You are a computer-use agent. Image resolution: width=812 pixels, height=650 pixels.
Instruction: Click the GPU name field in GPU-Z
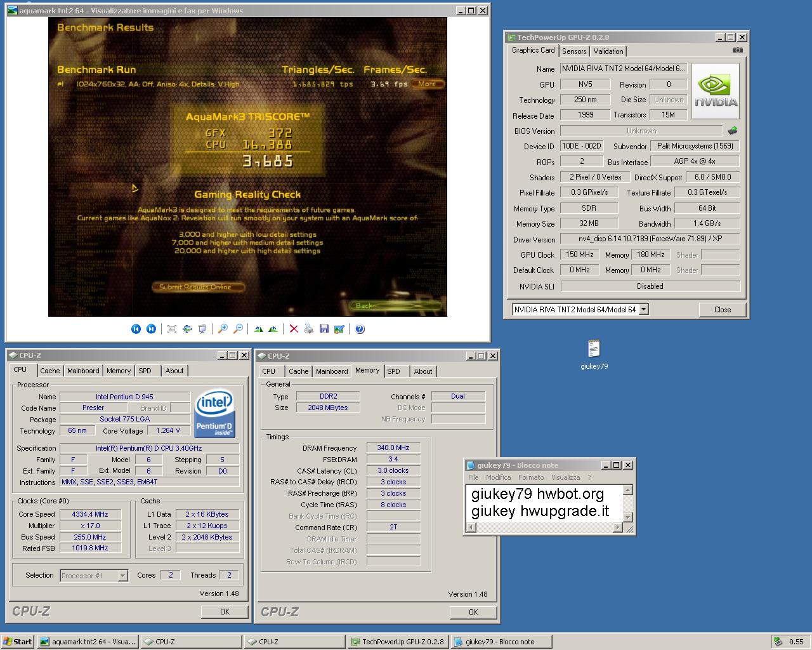624,69
